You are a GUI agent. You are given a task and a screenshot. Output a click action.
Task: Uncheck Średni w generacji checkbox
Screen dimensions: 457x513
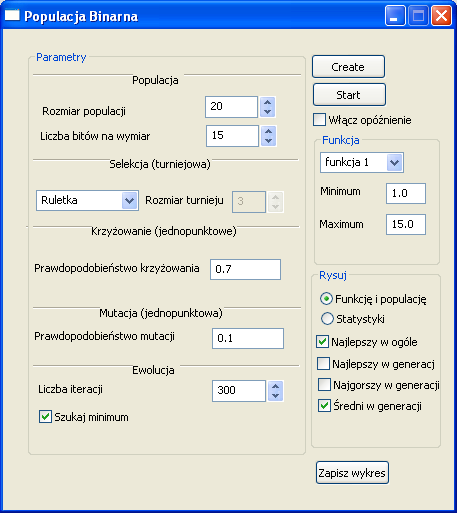[324, 406]
